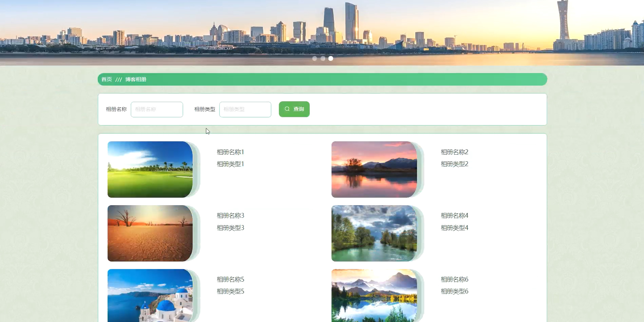Click the text 相册类型6
Viewport: 644px width, 322px height.
coord(454,291)
